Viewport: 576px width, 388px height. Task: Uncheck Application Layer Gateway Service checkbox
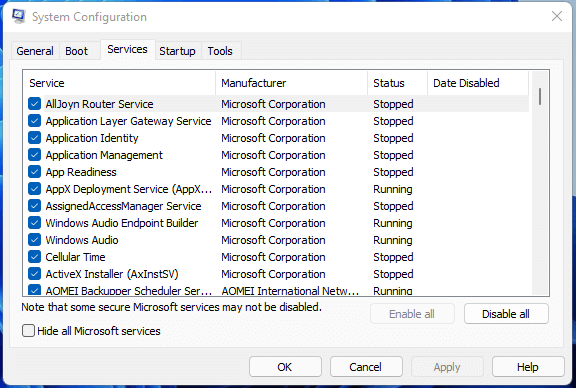tap(35, 121)
